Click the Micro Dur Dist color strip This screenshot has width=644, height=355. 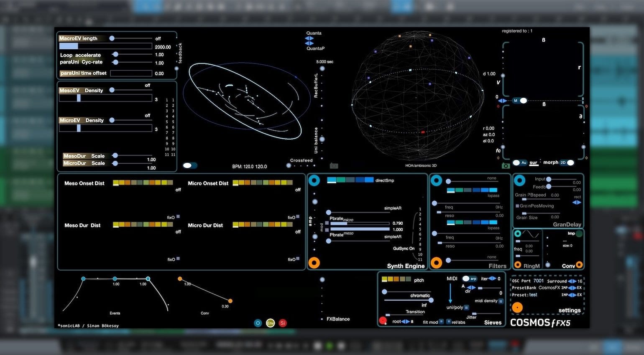tap(263, 224)
